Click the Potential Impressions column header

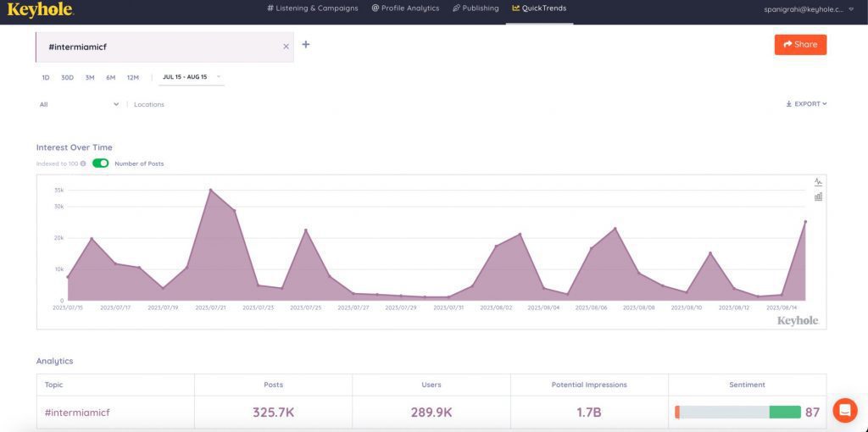589,385
